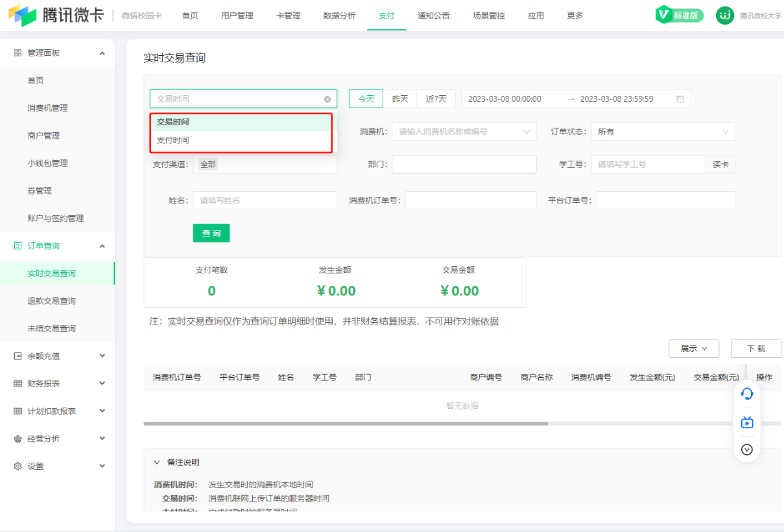Select the 今天 date preset
Viewport: 784px width, 532px height.
point(366,99)
